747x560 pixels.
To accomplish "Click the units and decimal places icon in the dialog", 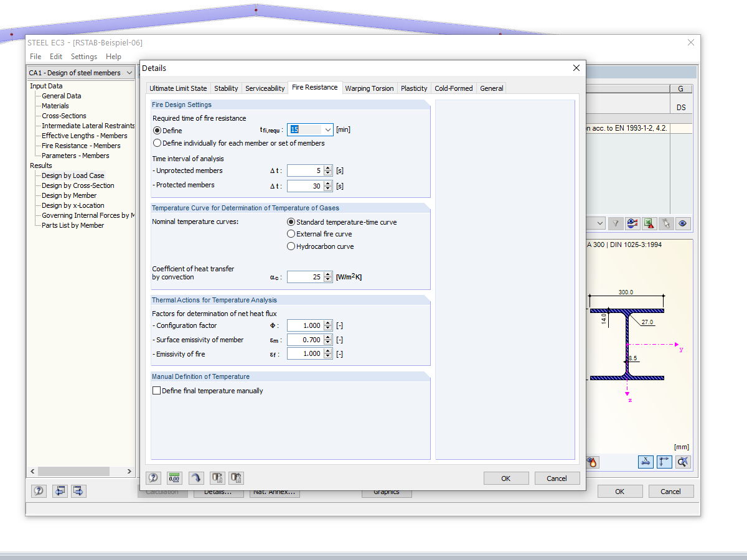I will point(174,477).
